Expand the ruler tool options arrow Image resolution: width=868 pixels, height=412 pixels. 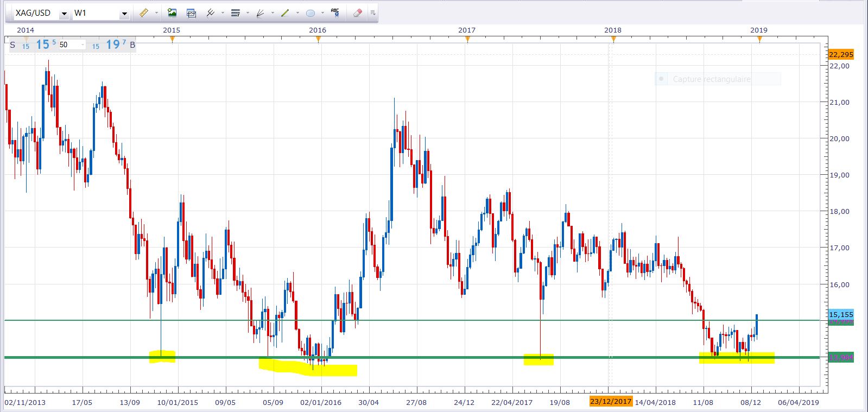tap(156, 13)
